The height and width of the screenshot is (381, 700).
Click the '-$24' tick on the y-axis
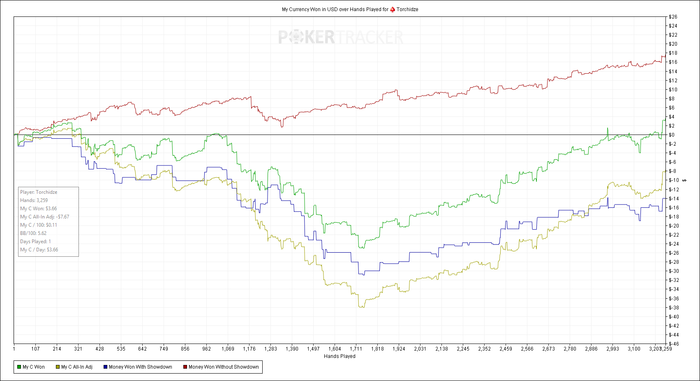673,244
